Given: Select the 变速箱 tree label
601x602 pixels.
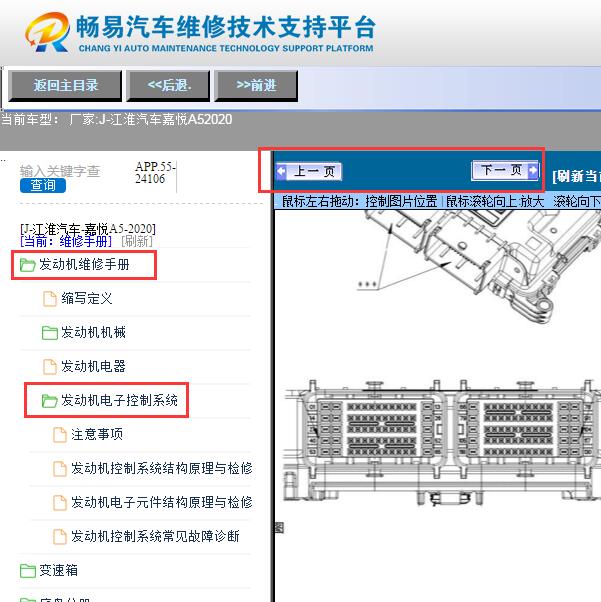Looking at the screenshot, I should tap(58, 570).
